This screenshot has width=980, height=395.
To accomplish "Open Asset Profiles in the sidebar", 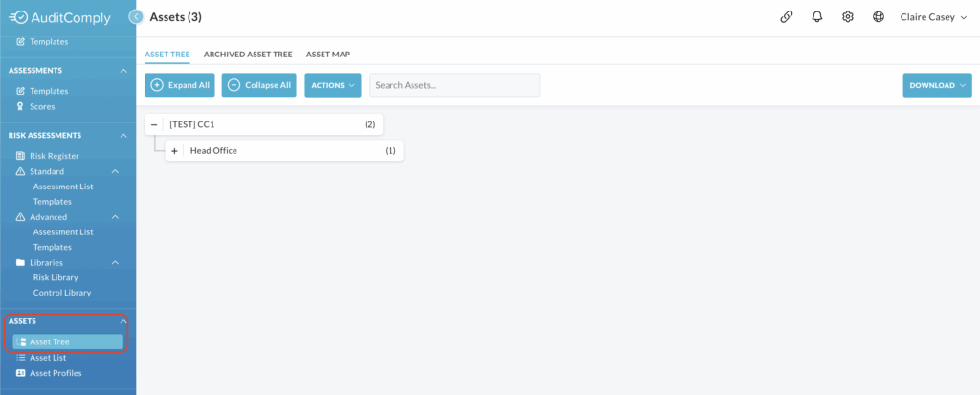I will click(56, 373).
